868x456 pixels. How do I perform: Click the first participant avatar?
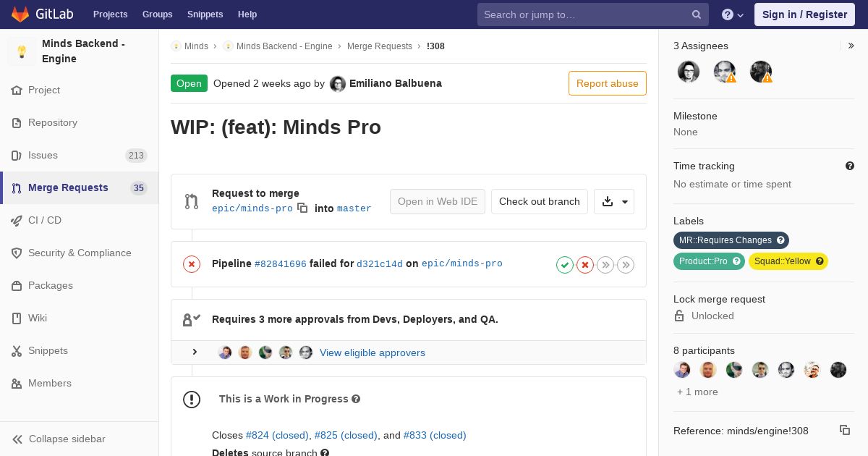pos(682,370)
